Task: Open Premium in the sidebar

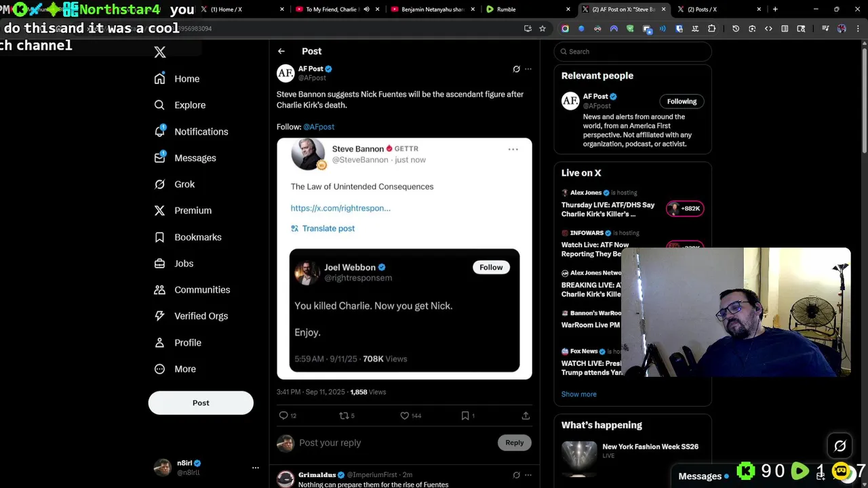Action: coord(183,211)
